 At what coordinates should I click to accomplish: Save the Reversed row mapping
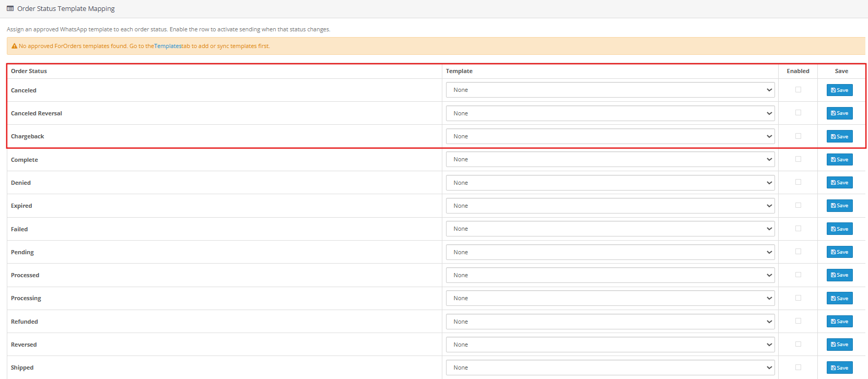tap(839, 345)
